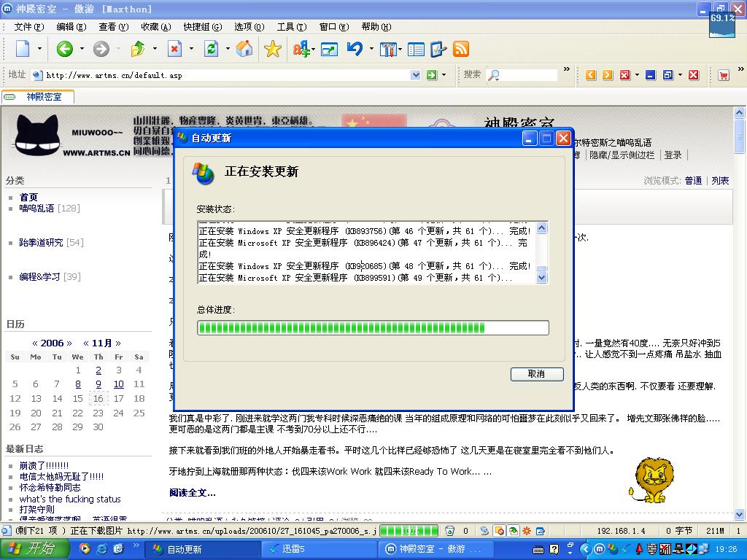Click the 登录 link on the page

[x=673, y=155]
